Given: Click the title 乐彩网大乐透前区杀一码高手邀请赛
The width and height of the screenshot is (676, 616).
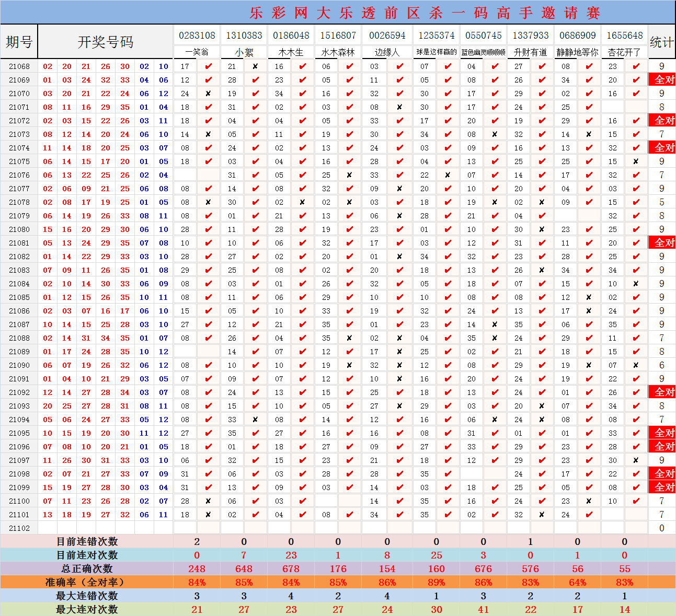Looking at the screenshot, I should pos(425,13).
